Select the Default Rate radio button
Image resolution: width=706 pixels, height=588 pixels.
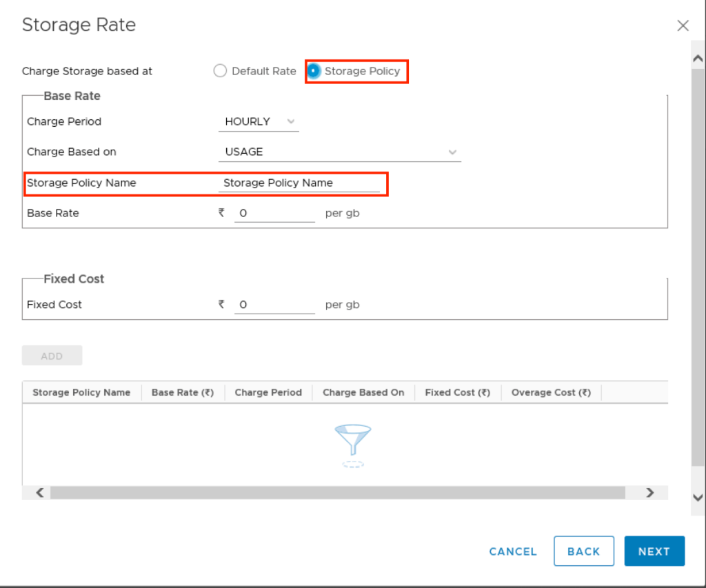[221, 71]
